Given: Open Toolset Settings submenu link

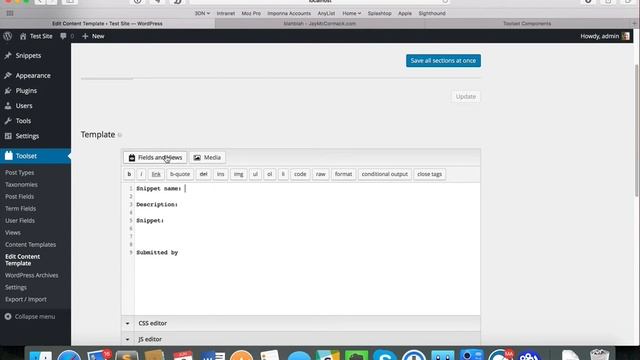Looking at the screenshot, I should click(x=16, y=287).
